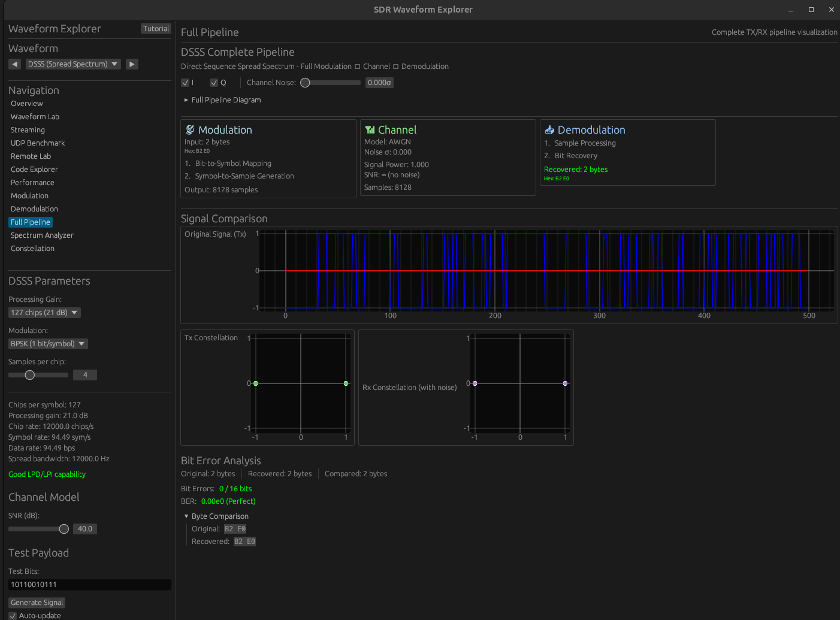This screenshot has width=840, height=620.
Task: Open the Processing Gain 127 chips dropdown
Action: [44, 313]
